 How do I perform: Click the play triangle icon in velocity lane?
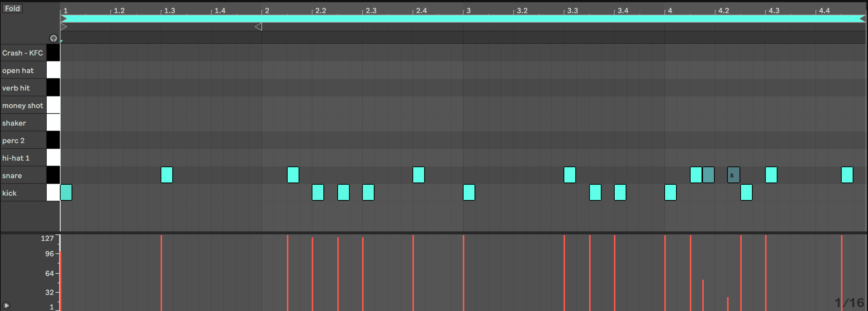click(6, 306)
